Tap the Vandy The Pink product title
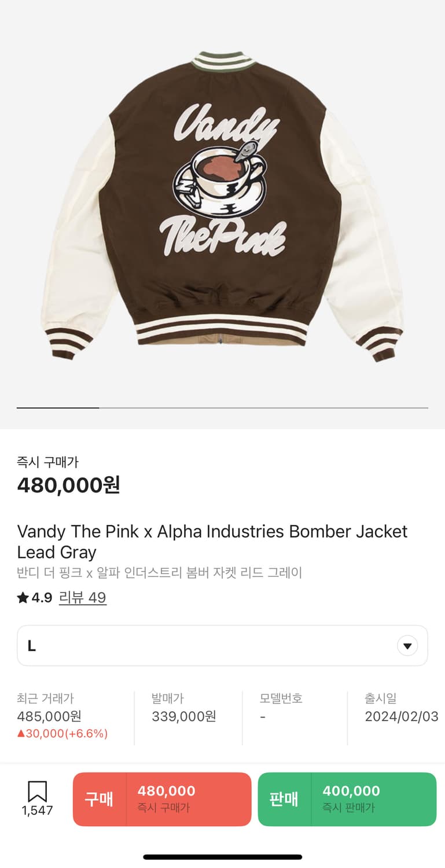 (212, 542)
